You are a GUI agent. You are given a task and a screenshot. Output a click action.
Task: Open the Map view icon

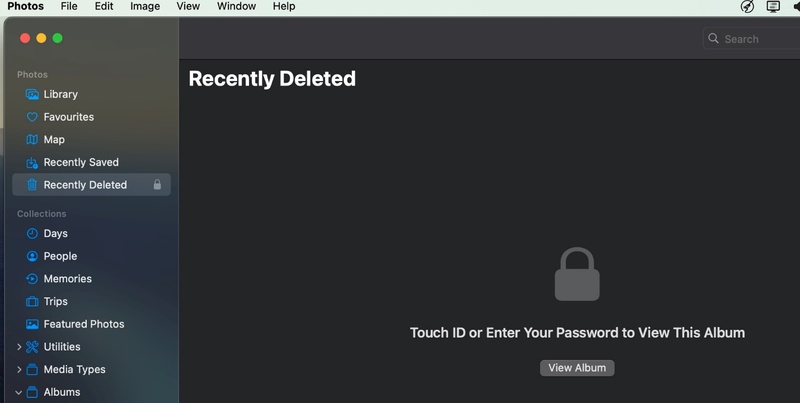32,140
